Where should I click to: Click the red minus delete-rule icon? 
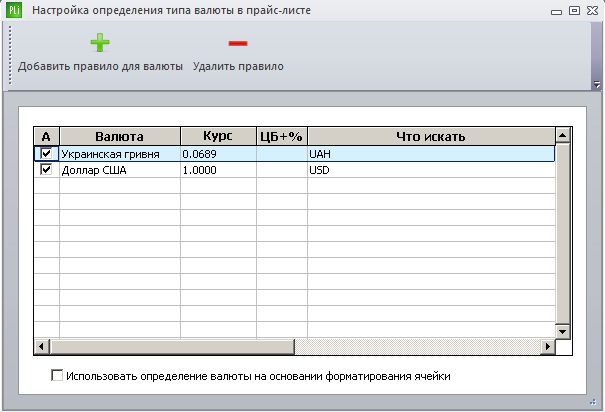238,43
